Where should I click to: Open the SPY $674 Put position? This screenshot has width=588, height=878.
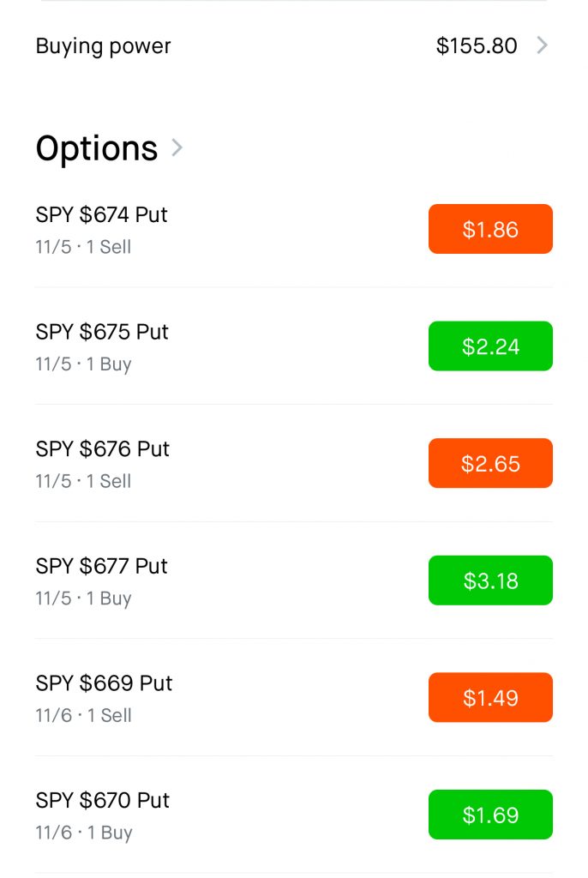101,214
